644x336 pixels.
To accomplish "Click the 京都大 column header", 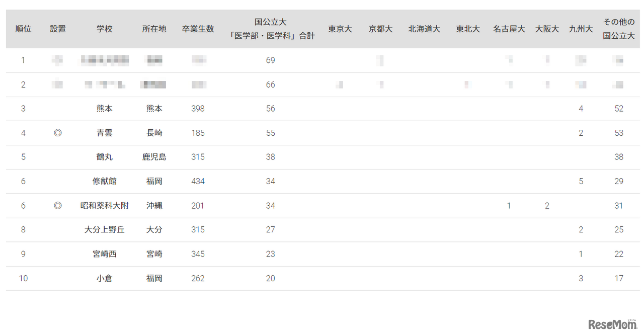I will coord(380,29).
